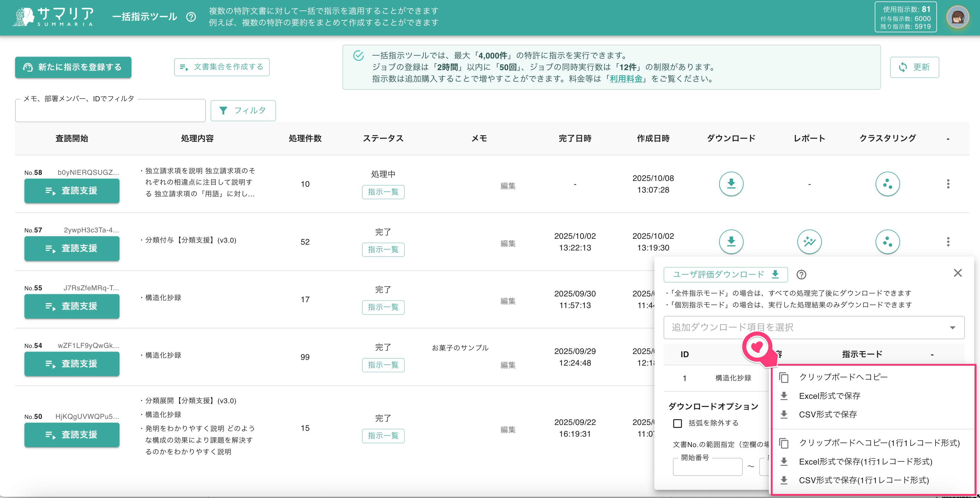Screen dimensions: 980x498
Task: Open the user avatar menu
Action: [x=958, y=17]
